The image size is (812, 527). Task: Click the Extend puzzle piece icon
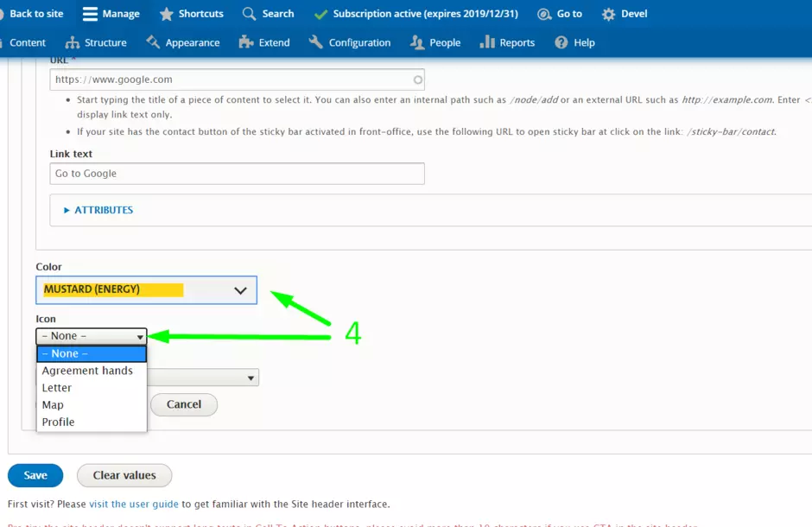coord(246,42)
